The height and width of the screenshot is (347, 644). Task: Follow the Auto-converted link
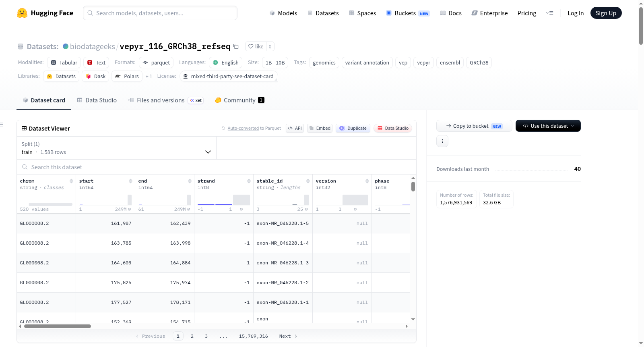point(243,128)
